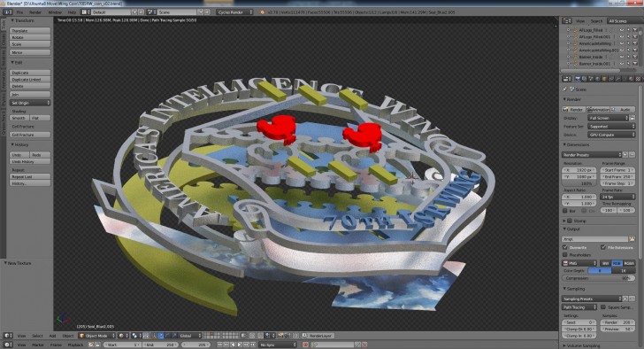Open the Add menu in the 3D view header
This screenshot has height=349, width=644.
(52, 336)
